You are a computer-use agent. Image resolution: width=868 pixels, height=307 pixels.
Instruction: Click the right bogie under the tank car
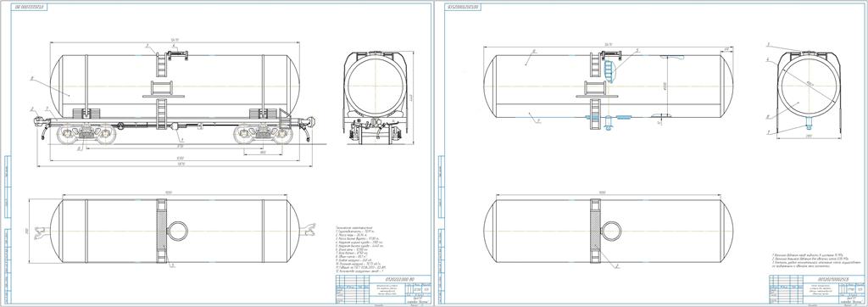[263, 134]
